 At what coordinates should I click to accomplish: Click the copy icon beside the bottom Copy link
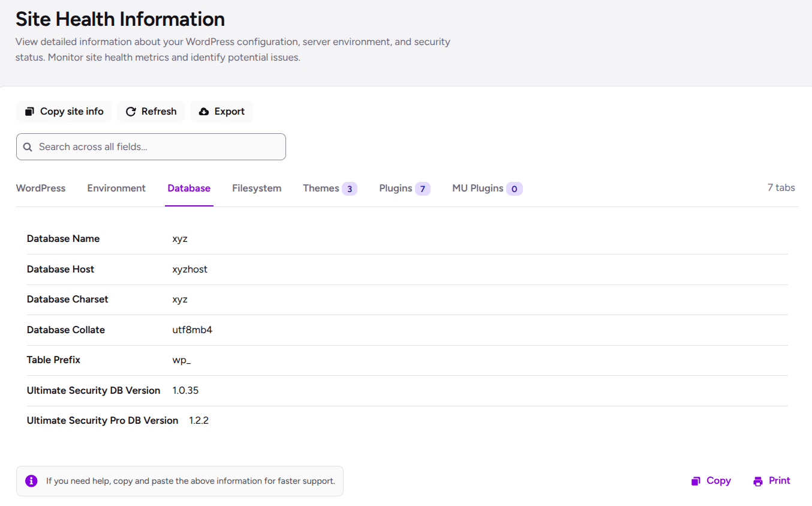[696, 481]
